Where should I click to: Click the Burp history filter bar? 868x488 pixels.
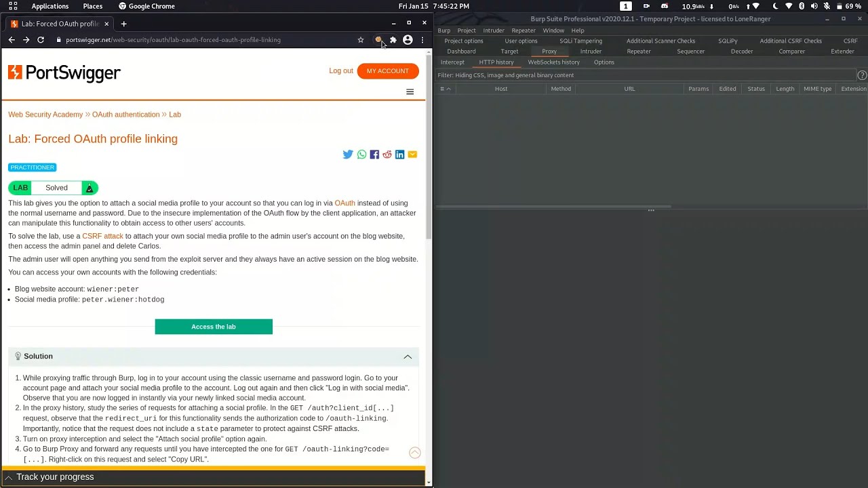click(646, 75)
